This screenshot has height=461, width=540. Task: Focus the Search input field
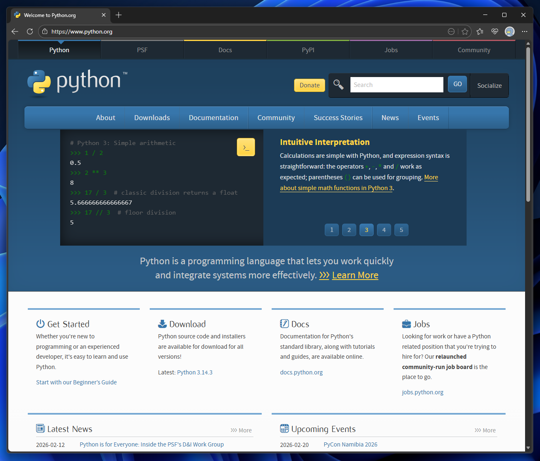pyautogui.click(x=396, y=85)
